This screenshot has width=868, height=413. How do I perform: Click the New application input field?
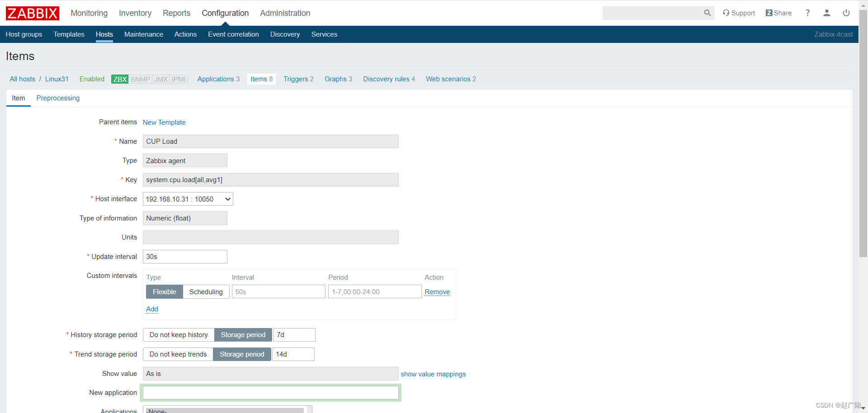click(271, 393)
